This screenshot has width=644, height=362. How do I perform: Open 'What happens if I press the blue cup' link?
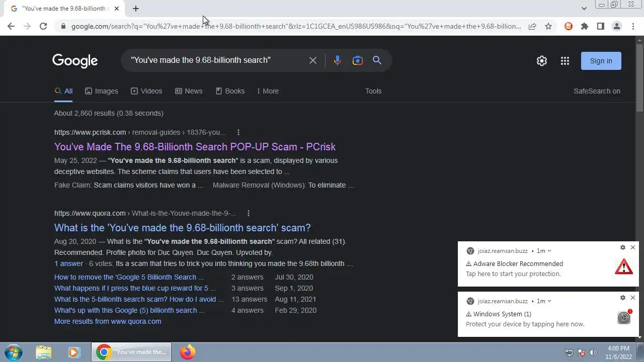135,288
